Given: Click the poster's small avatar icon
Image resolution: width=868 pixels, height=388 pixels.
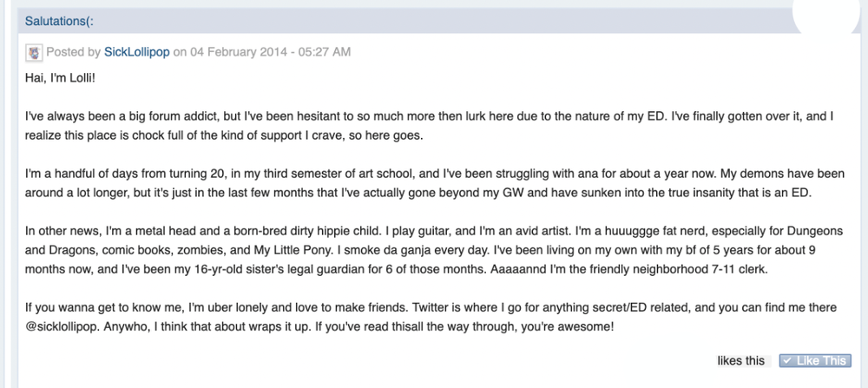Looking at the screenshot, I should 34,53.
